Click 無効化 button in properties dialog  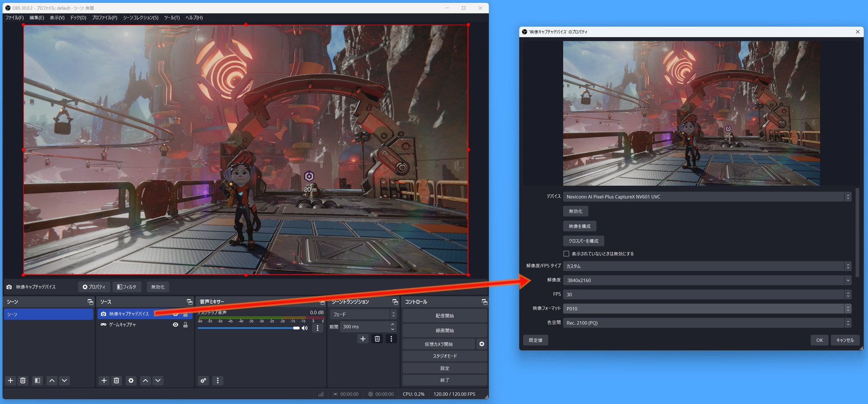coord(576,211)
